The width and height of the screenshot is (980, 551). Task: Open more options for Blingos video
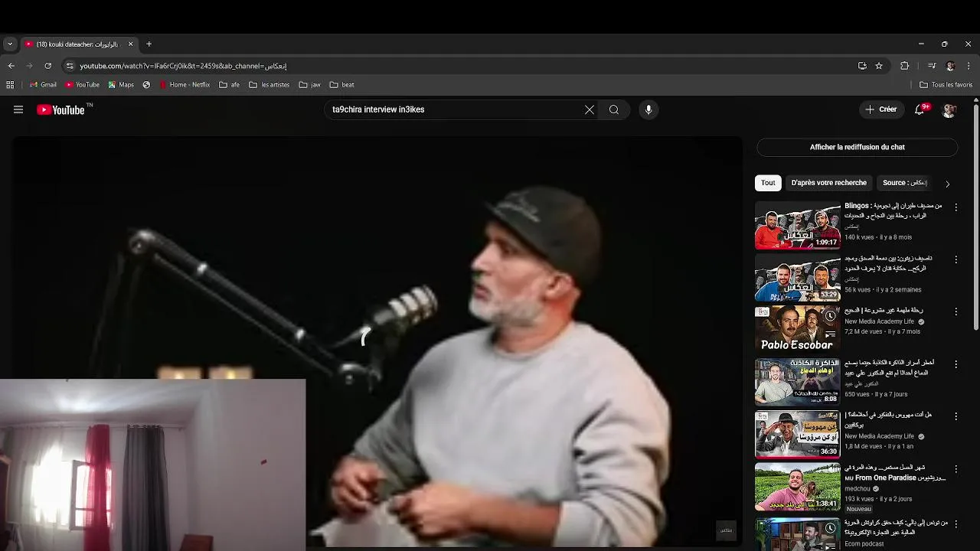tap(955, 207)
